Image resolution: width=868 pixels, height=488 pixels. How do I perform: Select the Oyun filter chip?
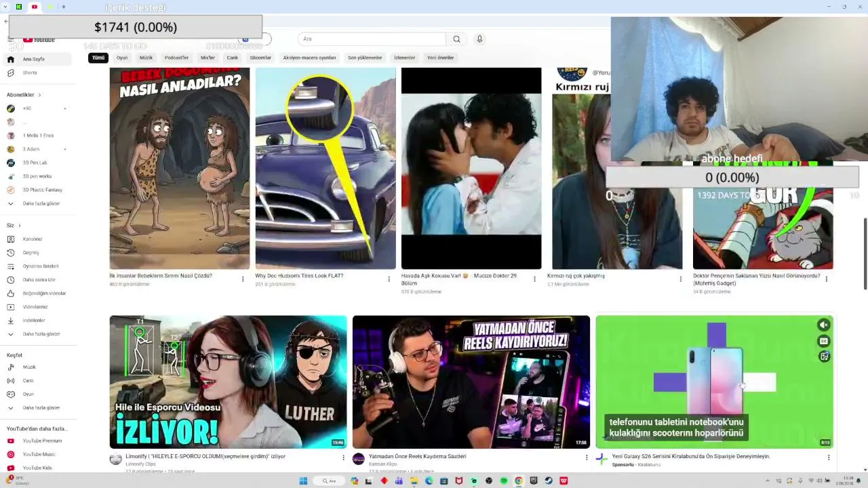click(x=122, y=58)
